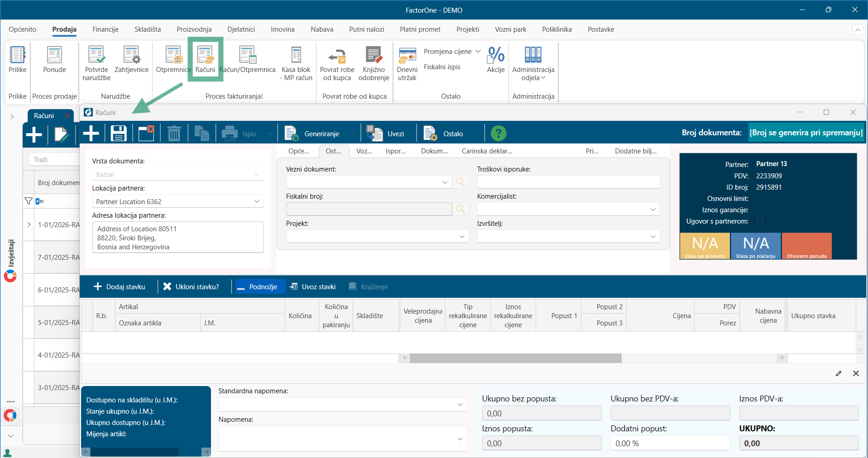The width and height of the screenshot is (868, 458).
Task: Click the green help question mark icon
Action: (x=499, y=134)
